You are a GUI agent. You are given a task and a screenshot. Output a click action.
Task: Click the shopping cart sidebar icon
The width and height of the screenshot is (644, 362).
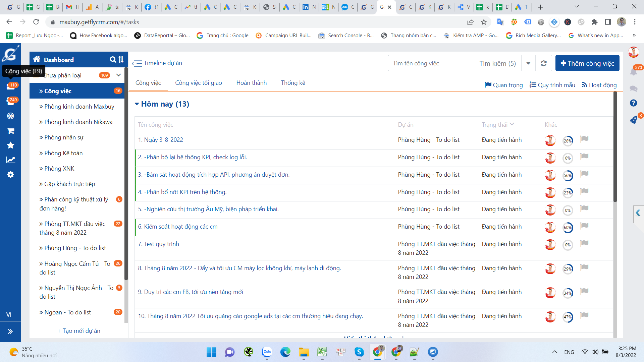tap(10, 131)
